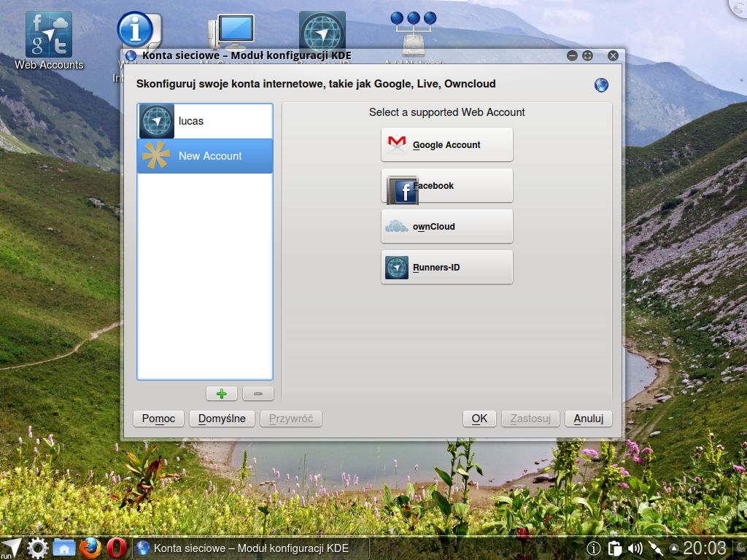Screen dimensions: 747x560
Task: Click the 'Select a supported Web Account' heading
Action: pyautogui.click(x=447, y=112)
